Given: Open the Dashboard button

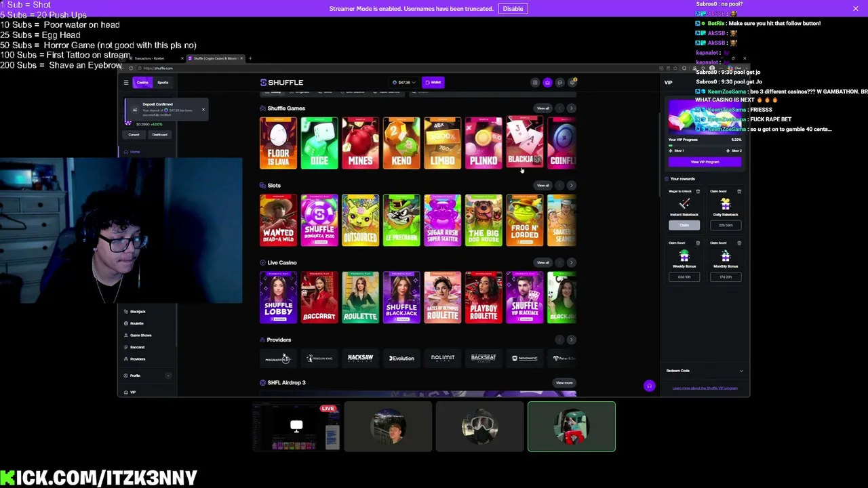Looking at the screenshot, I should (x=160, y=135).
